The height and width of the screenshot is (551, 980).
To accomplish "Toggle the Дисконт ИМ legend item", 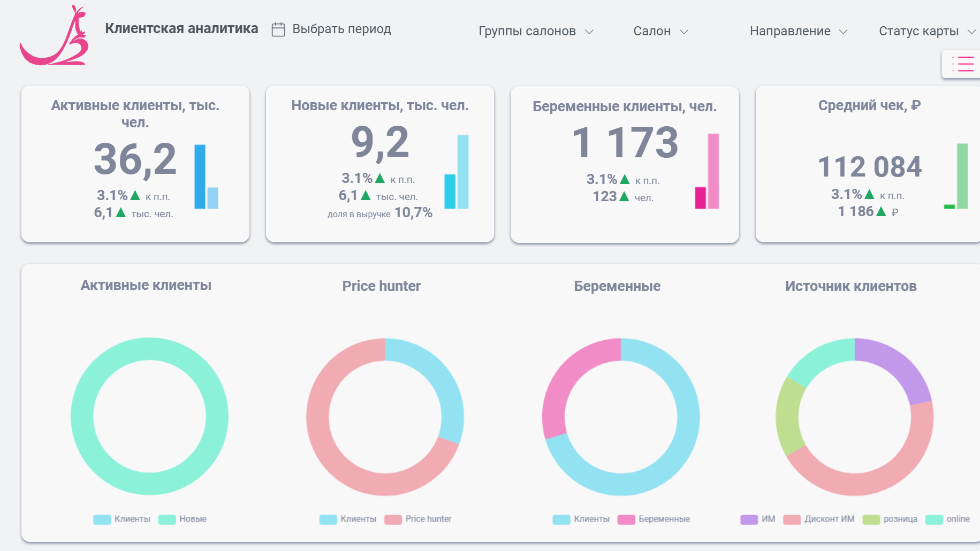I will [819, 519].
